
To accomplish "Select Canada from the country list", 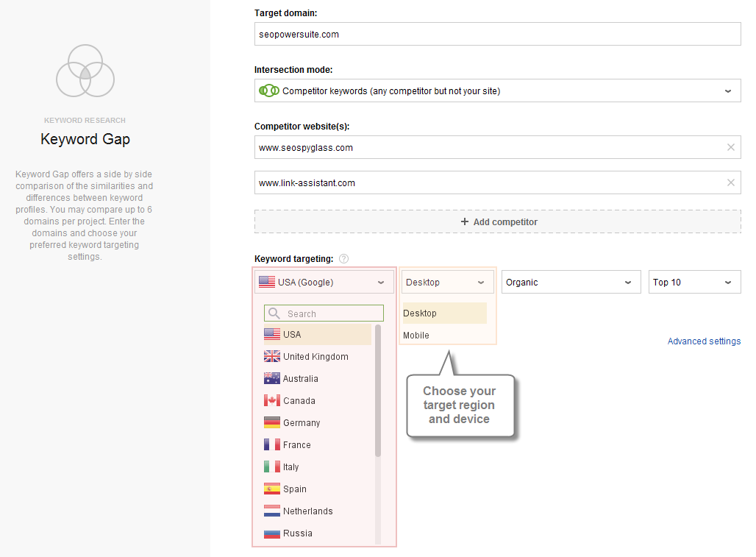I will click(318, 401).
